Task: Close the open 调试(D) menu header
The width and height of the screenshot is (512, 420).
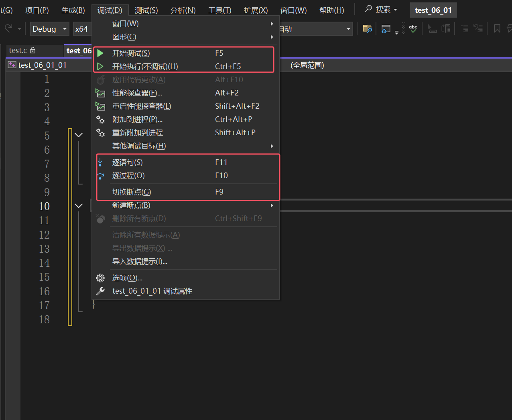Action: click(110, 10)
